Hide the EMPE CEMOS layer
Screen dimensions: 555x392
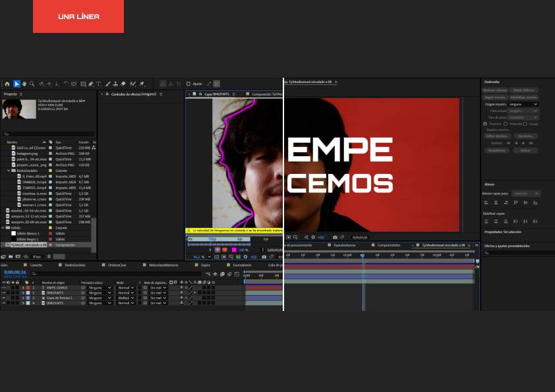pyautogui.click(x=3, y=288)
